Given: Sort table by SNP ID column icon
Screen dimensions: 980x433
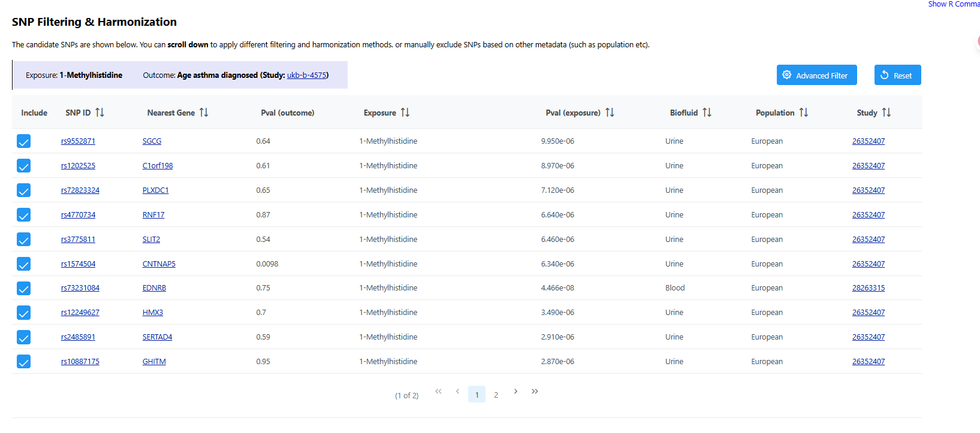Looking at the screenshot, I should [99, 113].
